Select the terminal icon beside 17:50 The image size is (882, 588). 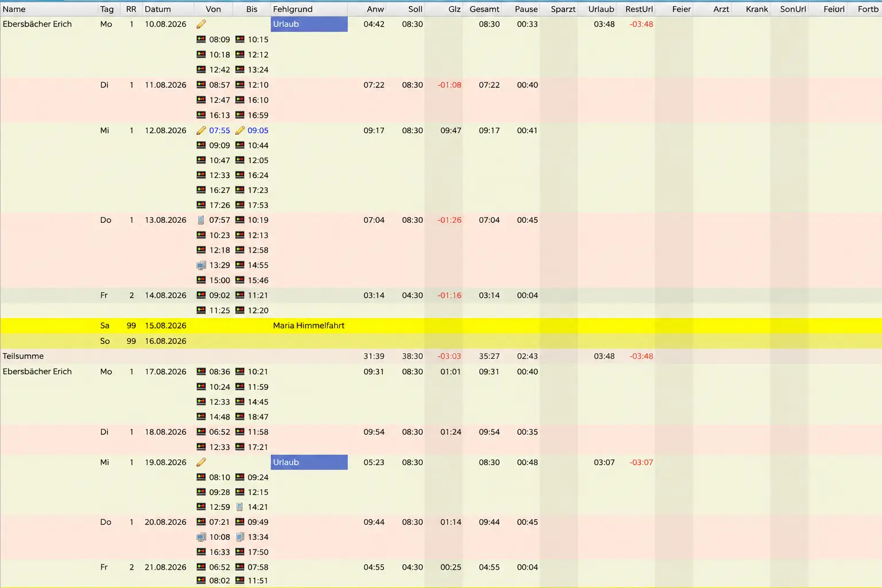[x=240, y=552]
